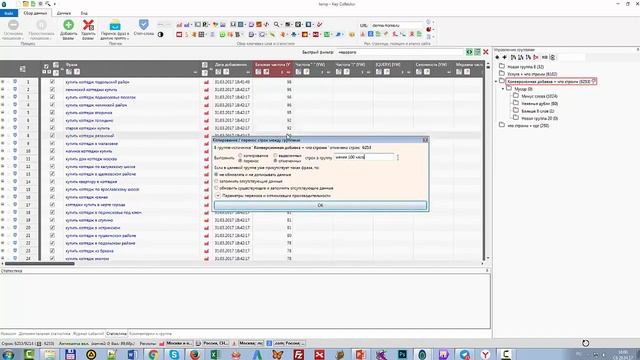Close the copy/move rows dialog
Screen dimensions: 640x360
(425, 140)
